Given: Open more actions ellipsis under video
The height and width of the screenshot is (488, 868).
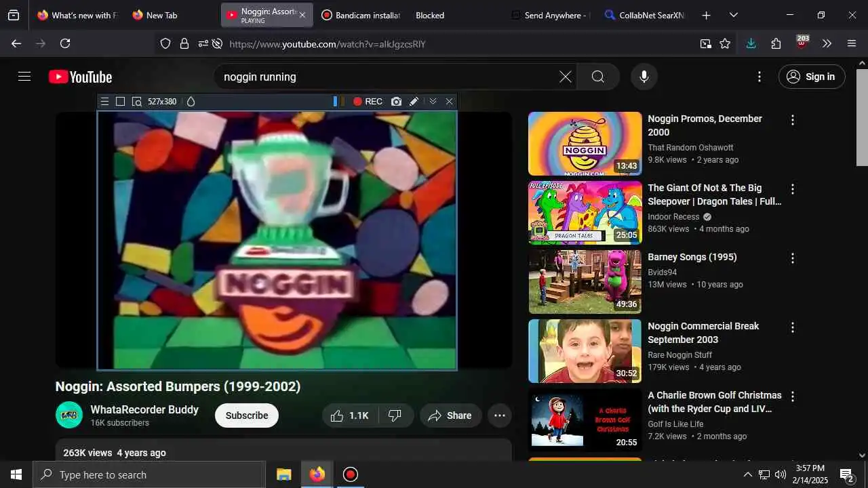Looking at the screenshot, I should (500, 415).
